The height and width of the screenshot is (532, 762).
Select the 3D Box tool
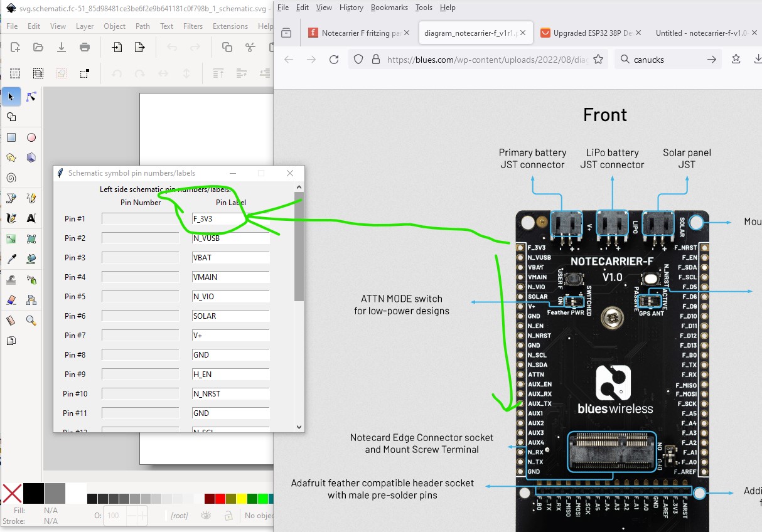pyautogui.click(x=31, y=157)
